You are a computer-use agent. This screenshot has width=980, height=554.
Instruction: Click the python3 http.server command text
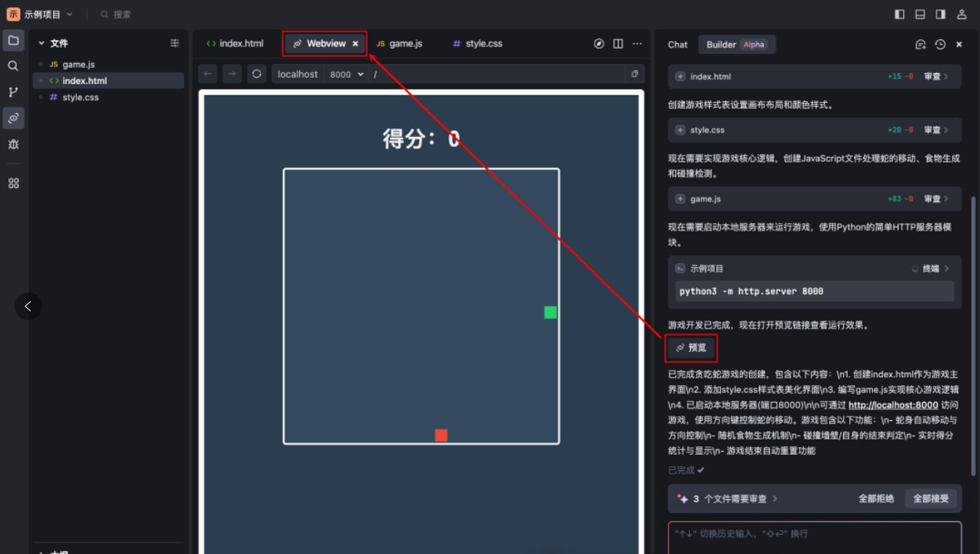coord(752,292)
